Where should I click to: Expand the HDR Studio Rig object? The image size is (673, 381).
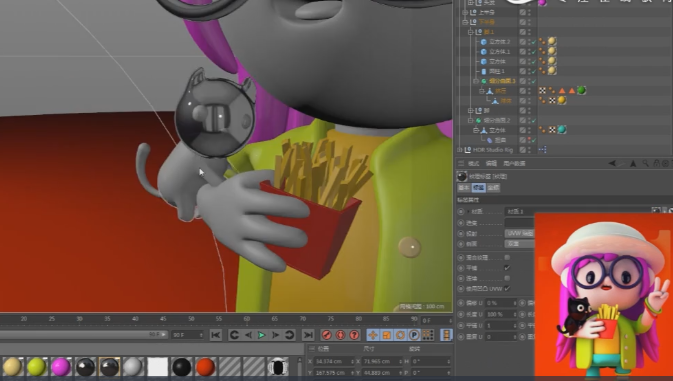tap(460, 150)
